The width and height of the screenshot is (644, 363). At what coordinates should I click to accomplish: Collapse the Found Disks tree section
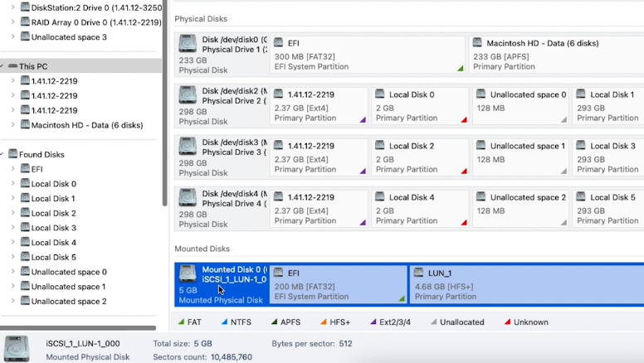point(2,154)
